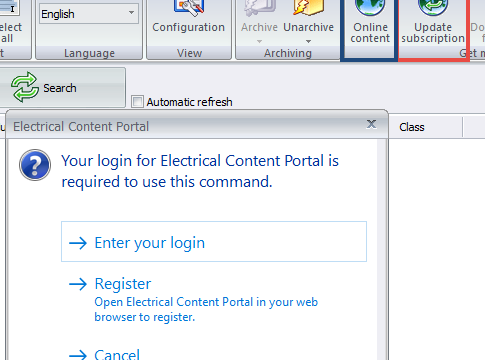The width and height of the screenshot is (485, 360).
Task: Click the Class column header
Action: tap(425, 127)
